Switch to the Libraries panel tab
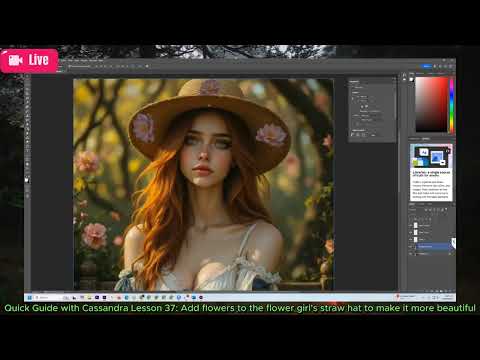 pyautogui.click(x=426, y=139)
